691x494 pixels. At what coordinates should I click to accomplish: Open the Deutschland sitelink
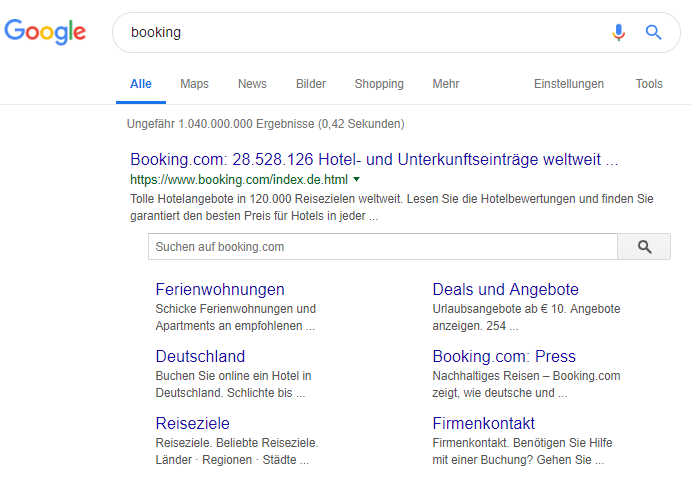(200, 357)
